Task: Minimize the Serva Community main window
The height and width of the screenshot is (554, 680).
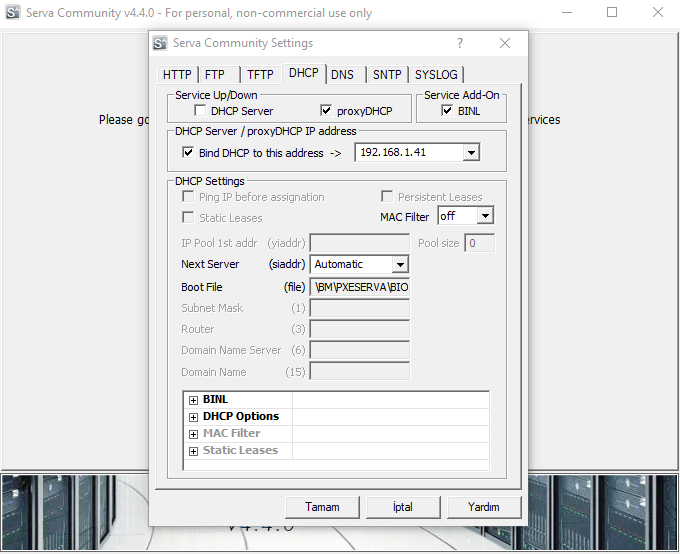Action: [567, 13]
